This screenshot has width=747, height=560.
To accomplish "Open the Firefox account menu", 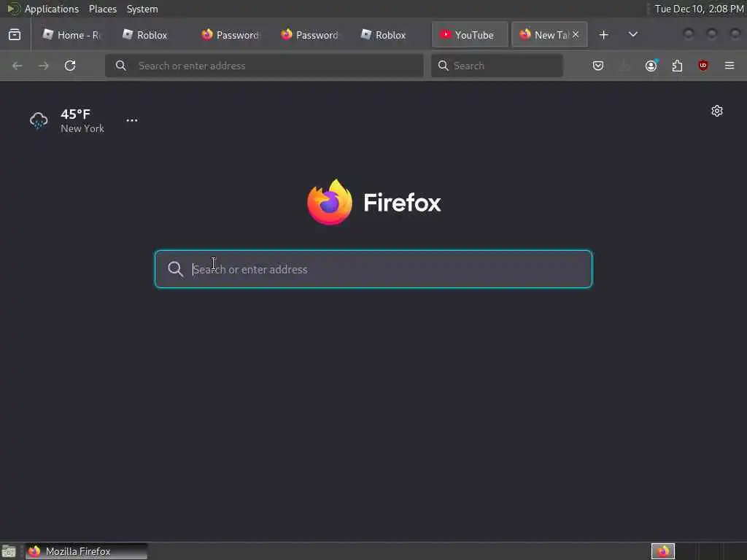I will [651, 66].
